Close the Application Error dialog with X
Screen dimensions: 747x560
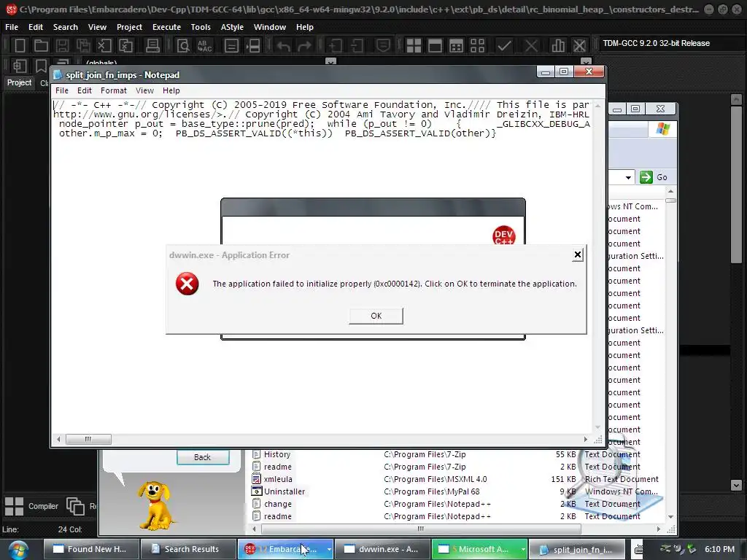click(578, 254)
